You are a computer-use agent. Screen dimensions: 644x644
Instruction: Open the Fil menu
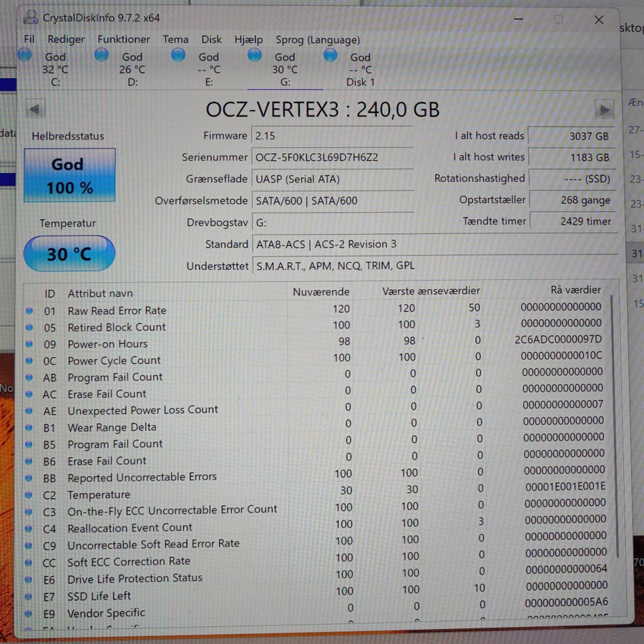(29, 39)
